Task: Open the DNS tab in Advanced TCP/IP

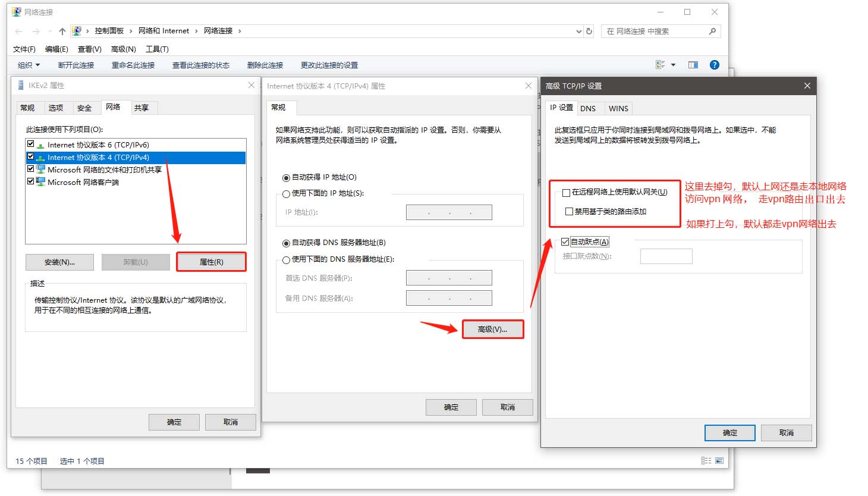Action: tap(588, 108)
